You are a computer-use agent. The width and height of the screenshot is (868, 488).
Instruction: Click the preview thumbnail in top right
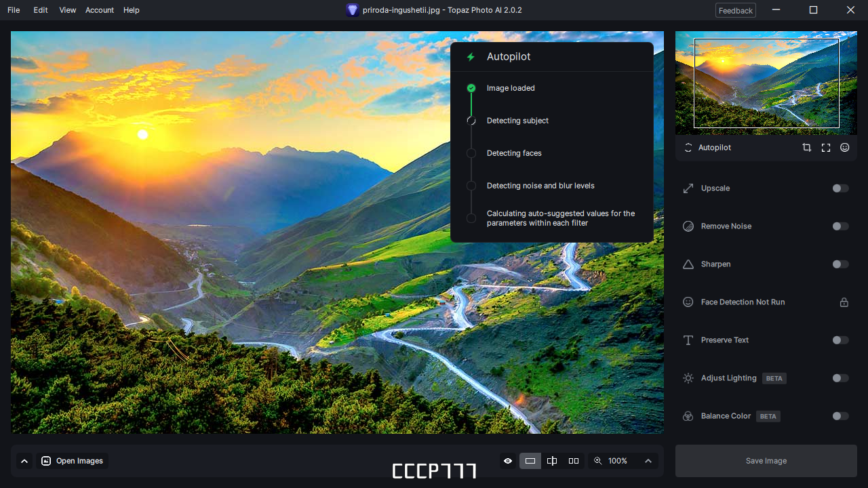point(766,83)
